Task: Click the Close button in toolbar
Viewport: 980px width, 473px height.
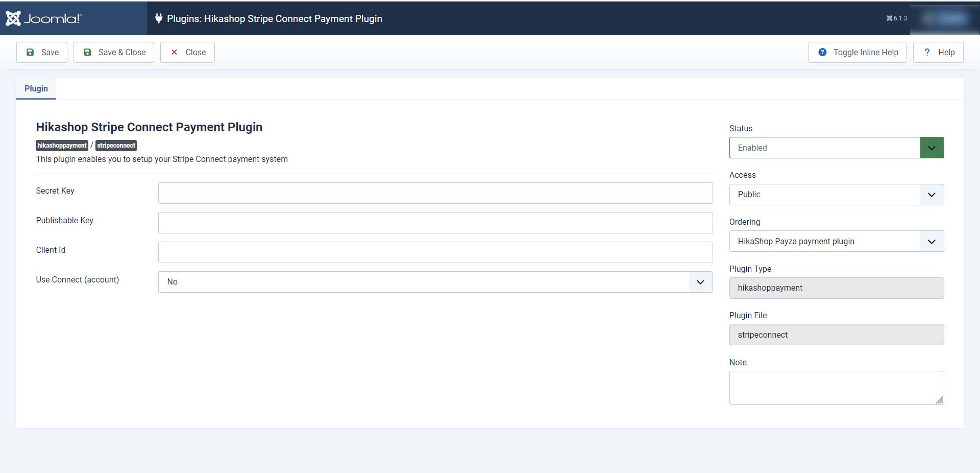Action: [x=187, y=52]
